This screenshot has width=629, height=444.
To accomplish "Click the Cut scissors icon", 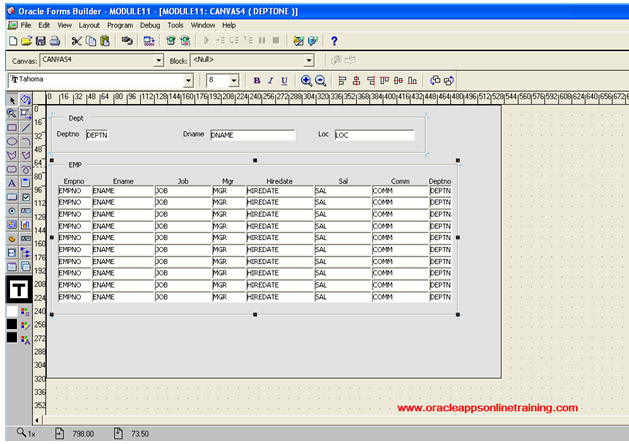I will coord(76,41).
